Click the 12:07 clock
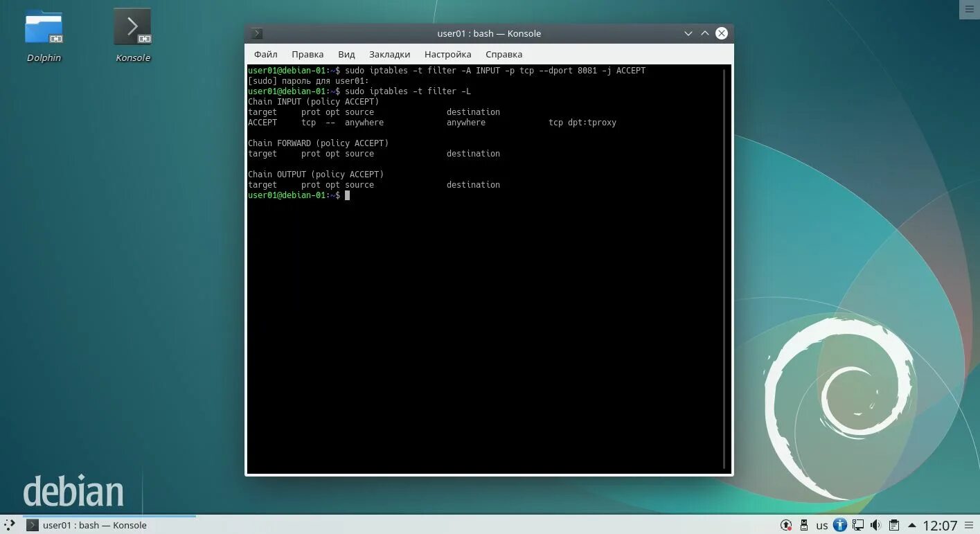This screenshot has height=534, width=980. 940,525
